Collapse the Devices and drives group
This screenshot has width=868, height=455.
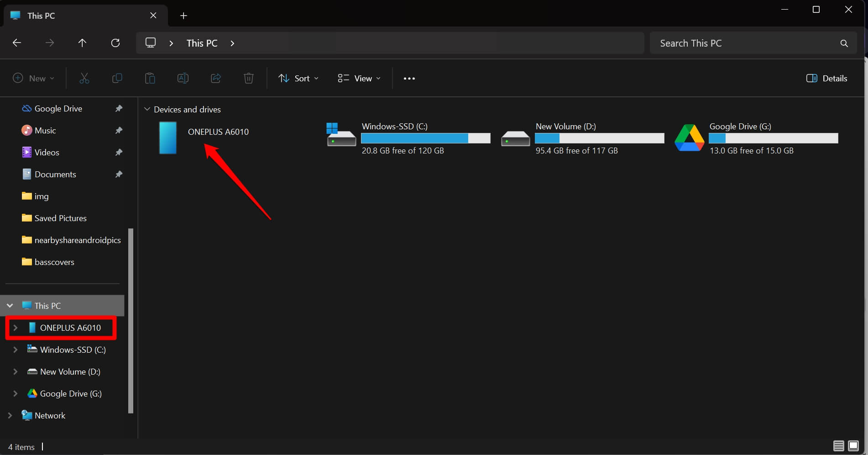point(147,109)
